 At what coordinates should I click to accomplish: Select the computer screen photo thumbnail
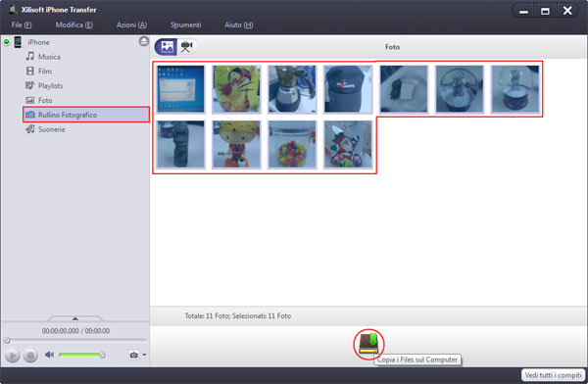pyautogui.click(x=180, y=89)
